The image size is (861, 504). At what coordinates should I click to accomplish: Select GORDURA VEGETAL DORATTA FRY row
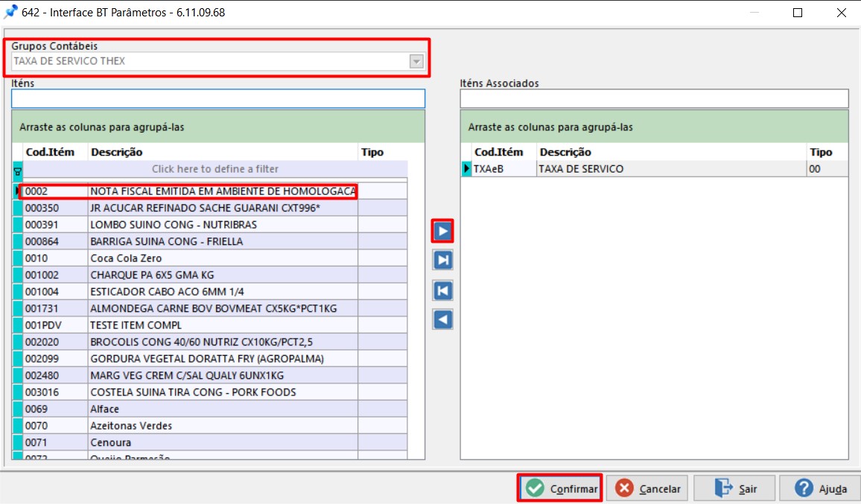[x=215, y=359]
